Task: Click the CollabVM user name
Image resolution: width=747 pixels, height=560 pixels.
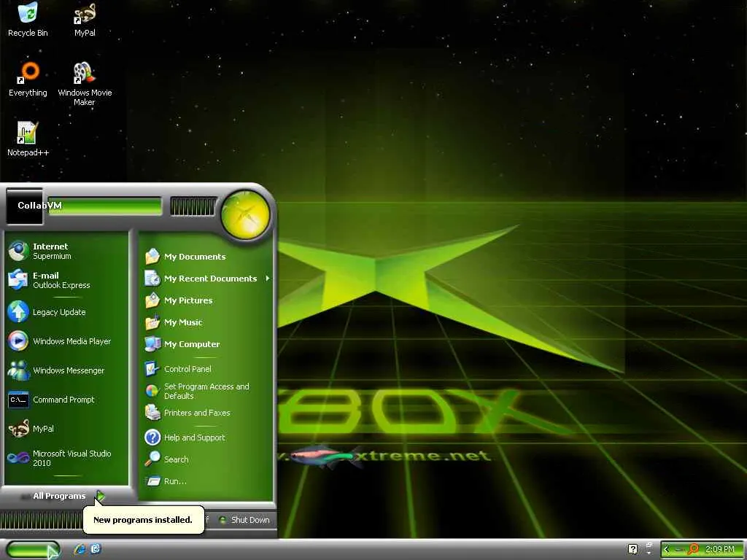Action: (x=39, y=205)
